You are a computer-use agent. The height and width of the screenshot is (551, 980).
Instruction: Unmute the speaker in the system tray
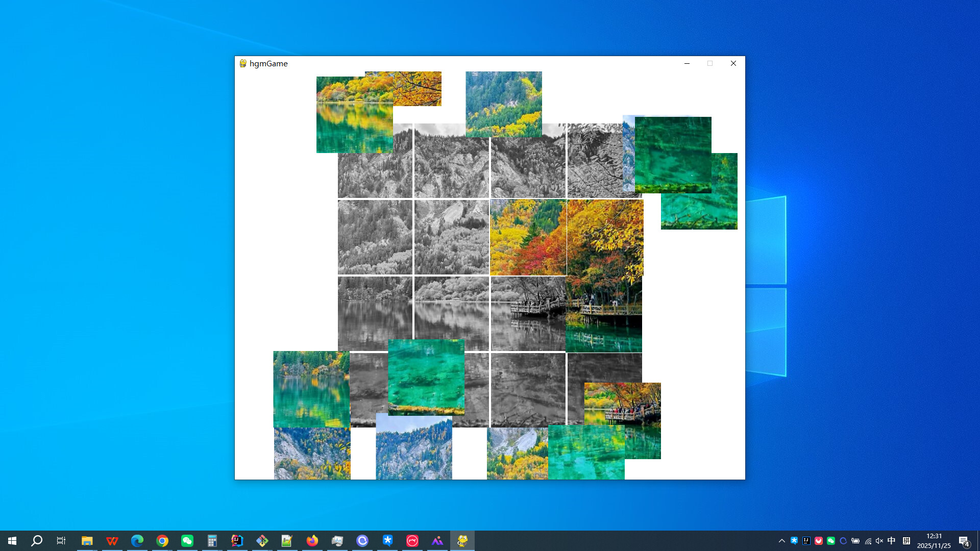click(879, 540)
